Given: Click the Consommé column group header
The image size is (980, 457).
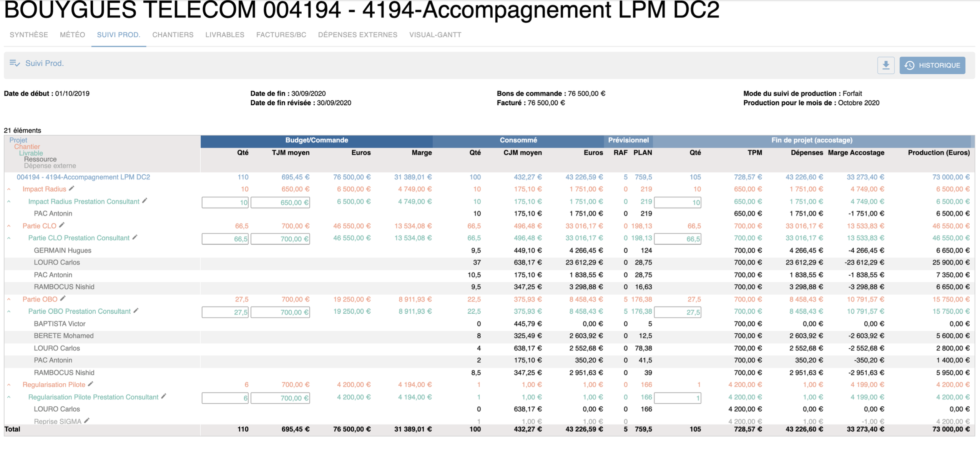Looking at the screenshot, I should (518, 141).
